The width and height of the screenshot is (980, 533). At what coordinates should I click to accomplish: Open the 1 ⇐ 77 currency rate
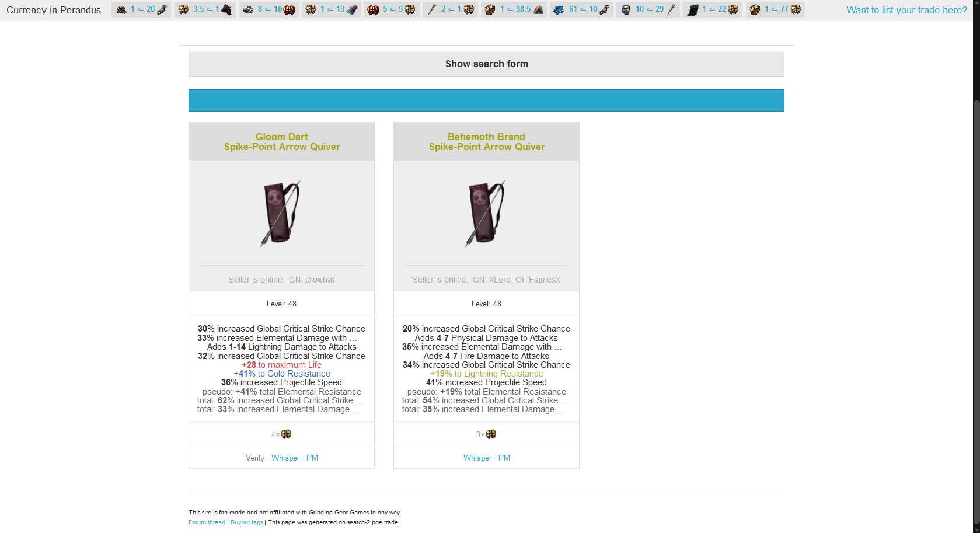(775, 9)
